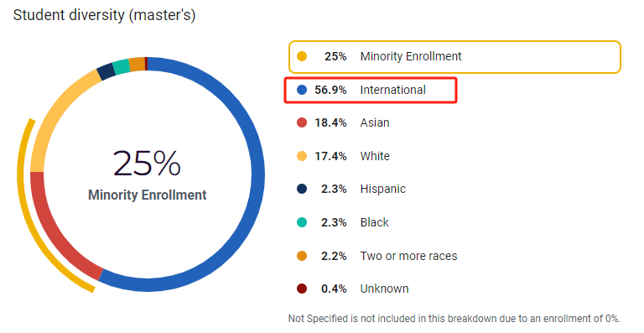The width and height of the screenshot is (644, 333).
Task: Click the International legend entry
Action: 371,90
